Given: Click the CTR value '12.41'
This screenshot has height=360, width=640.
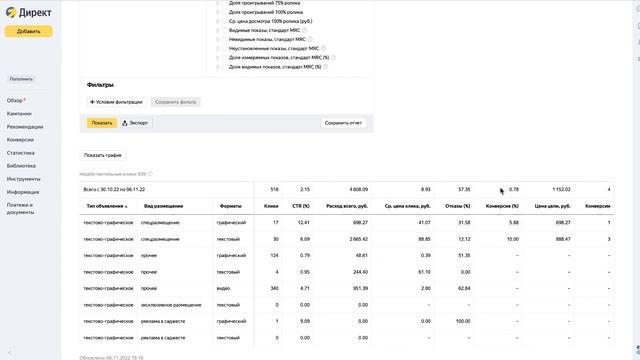Looking at the screenshot, I should tap(304, 223).
